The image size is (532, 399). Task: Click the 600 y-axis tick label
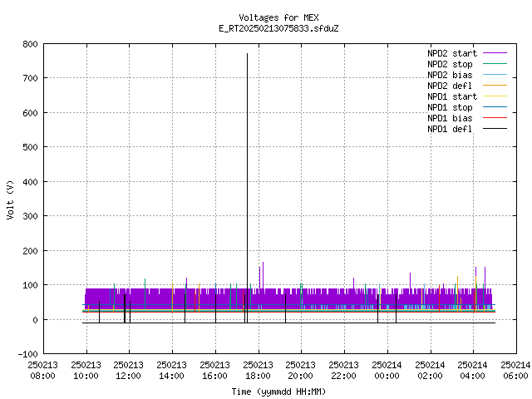30,113
